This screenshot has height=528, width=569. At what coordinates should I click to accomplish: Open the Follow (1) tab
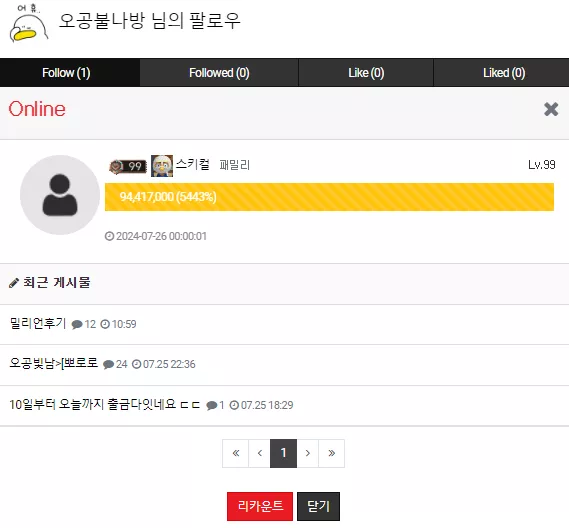(x=70, y=73)
